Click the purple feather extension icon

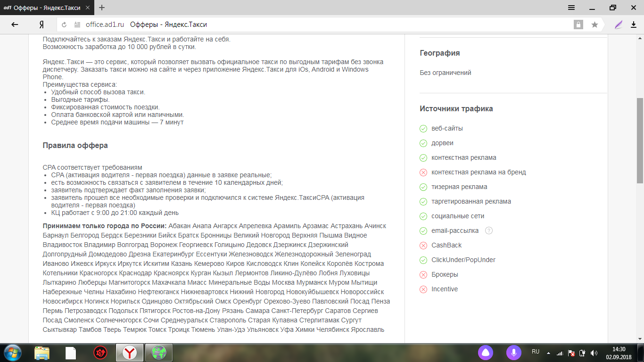(619, 25)
